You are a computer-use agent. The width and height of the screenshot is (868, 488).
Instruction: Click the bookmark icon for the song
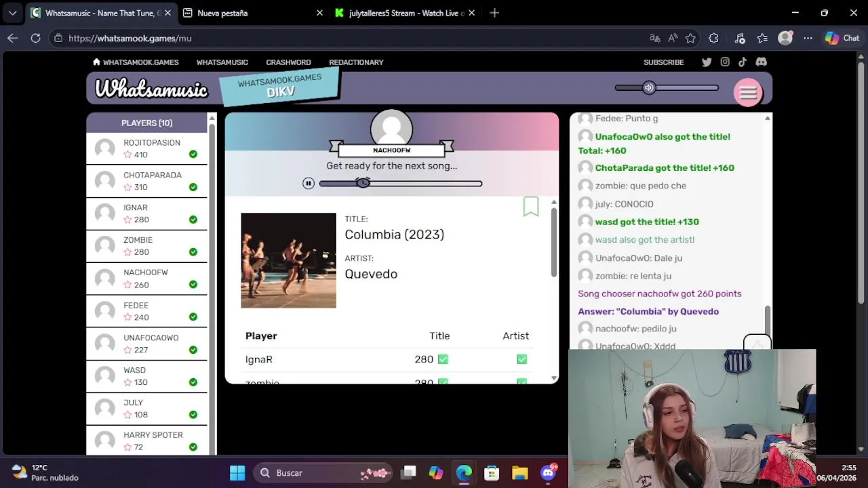[x=531, y=207]
